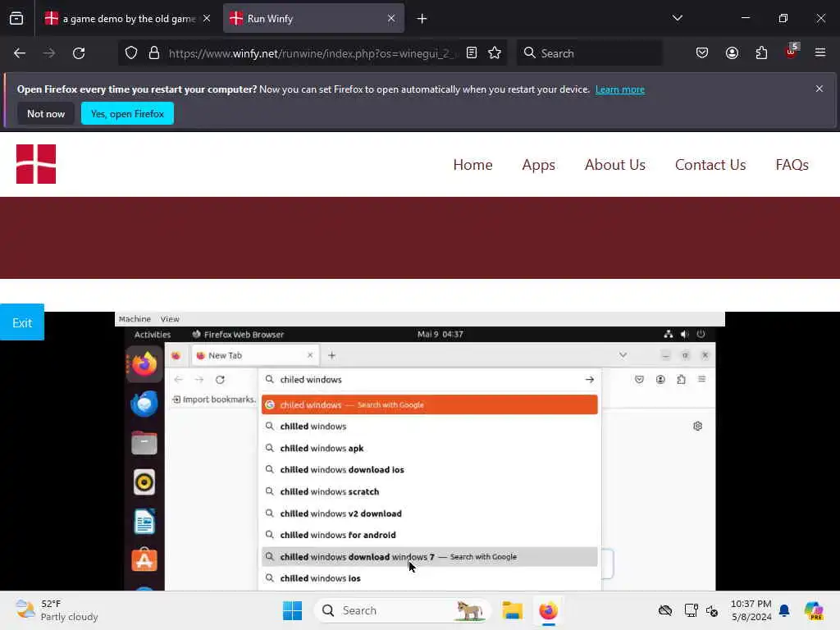Click the Ubuntu volume icon in top bar
Screen dimensions: 840x630
[x=685, y=335]
